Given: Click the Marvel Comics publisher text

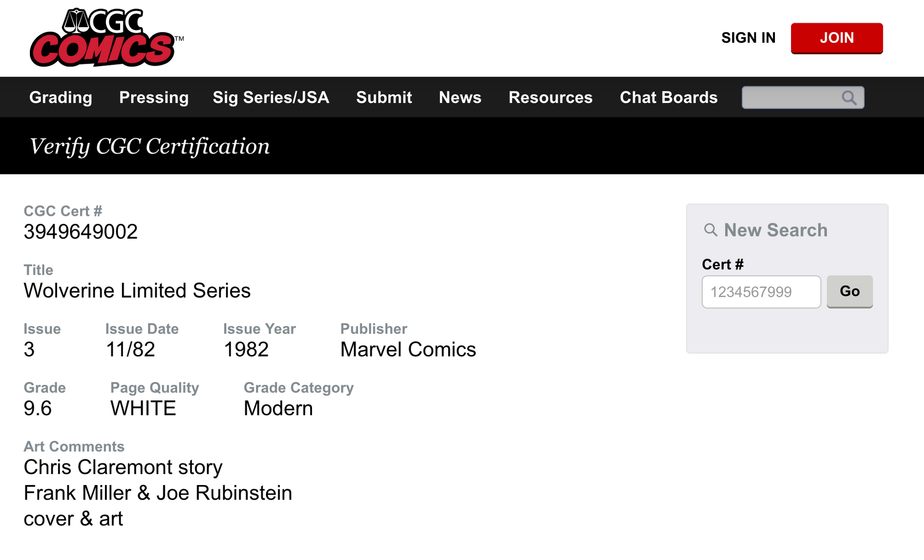Looking at the screenshot, I should point(407,349).
